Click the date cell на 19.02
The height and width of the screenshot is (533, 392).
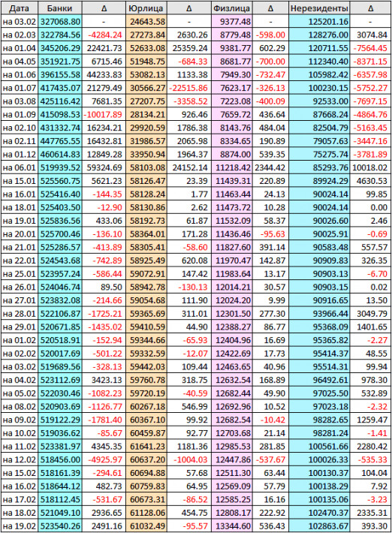(19, 526)
